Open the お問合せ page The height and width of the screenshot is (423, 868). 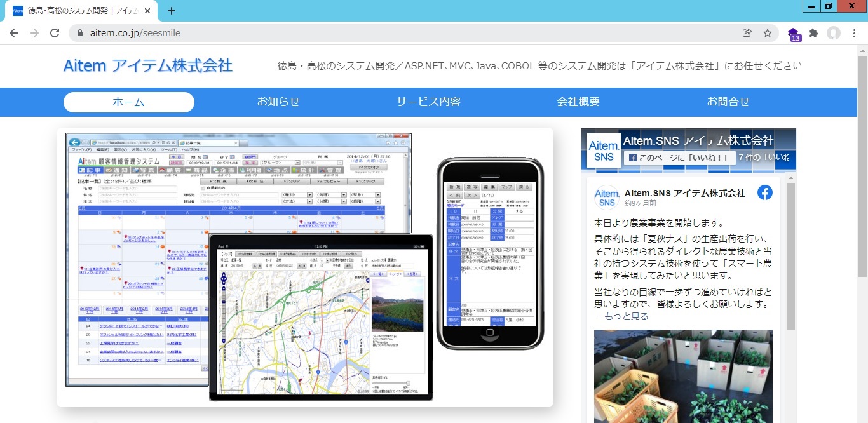pos(728,102)
